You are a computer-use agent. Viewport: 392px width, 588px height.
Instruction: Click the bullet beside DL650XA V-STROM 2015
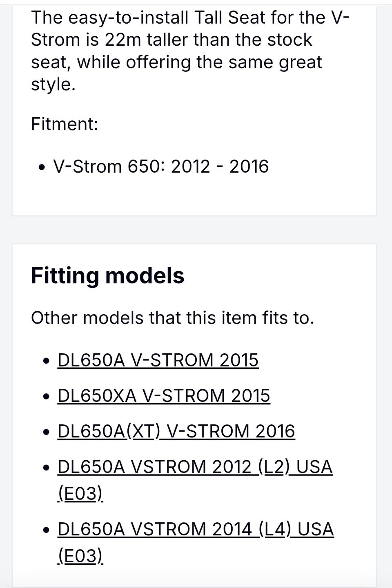pyautogui.click(x=47, y=397)
